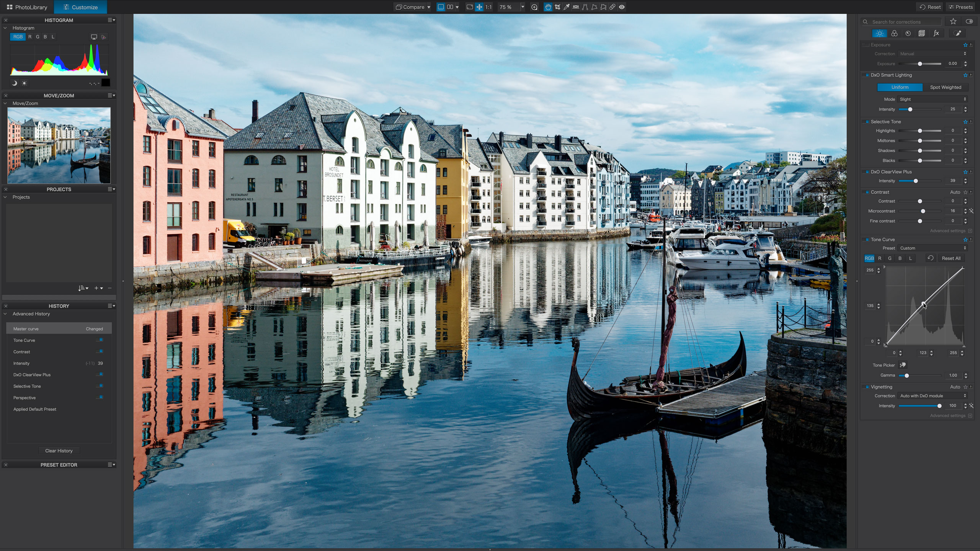Click Clear History button
This screenshot has height=551, width=980.
pyautogui.click(x=59, y=451)
